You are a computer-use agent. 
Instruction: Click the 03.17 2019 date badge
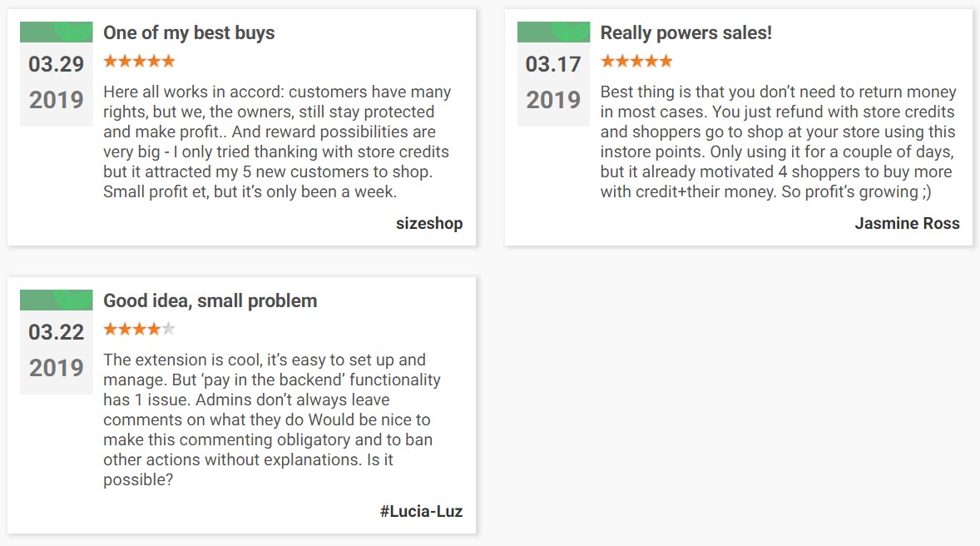pos(553,82)
